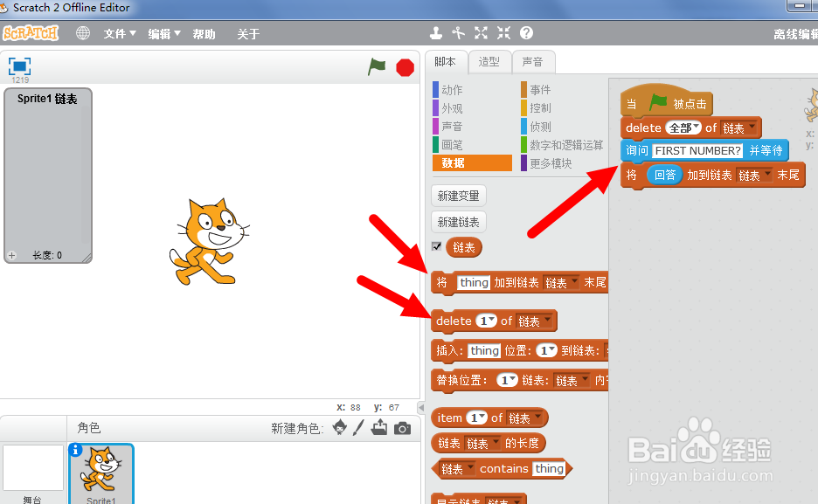The width and height of the screenshot is (818, 504).
Task: Create new sprite from camera
Action: pos(402,428)
